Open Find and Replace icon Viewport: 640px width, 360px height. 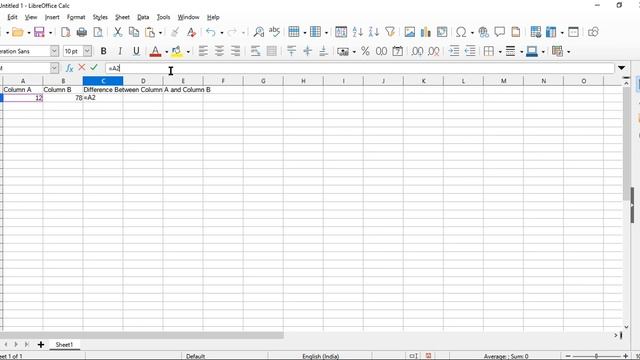[258, 32]
